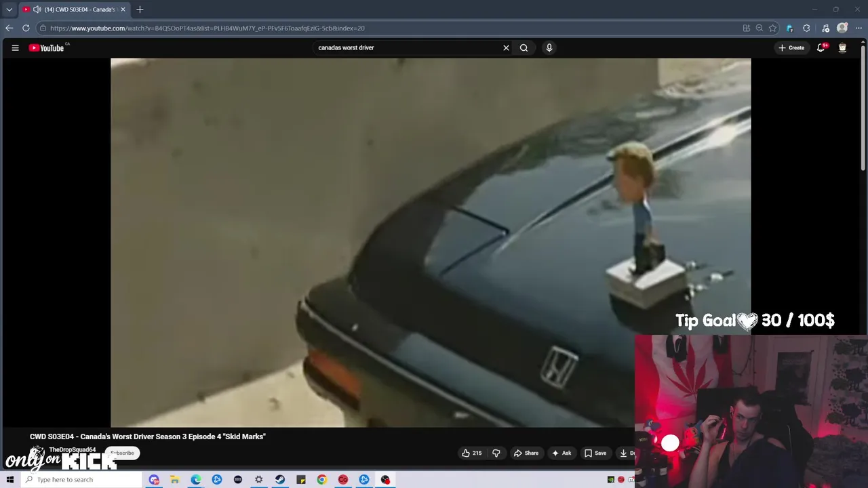Subscribe to TheDropSquad64 channel

point(123,453)
